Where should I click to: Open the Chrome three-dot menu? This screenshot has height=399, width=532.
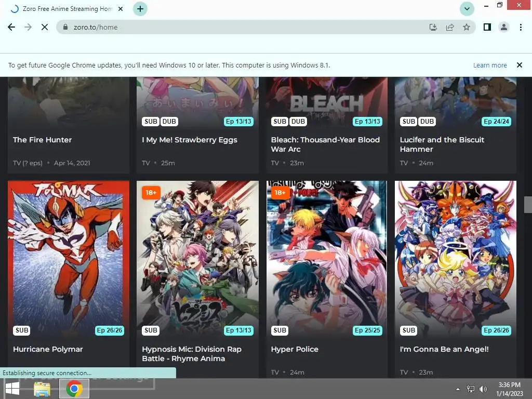click(x=521, y=27)
